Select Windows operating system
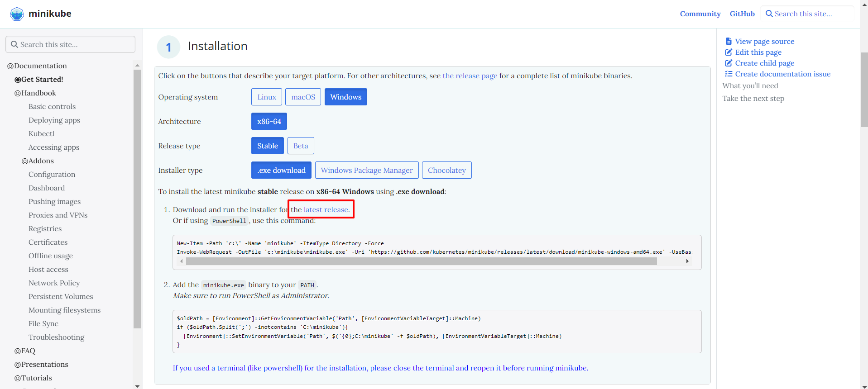 (x=346, y=97)
